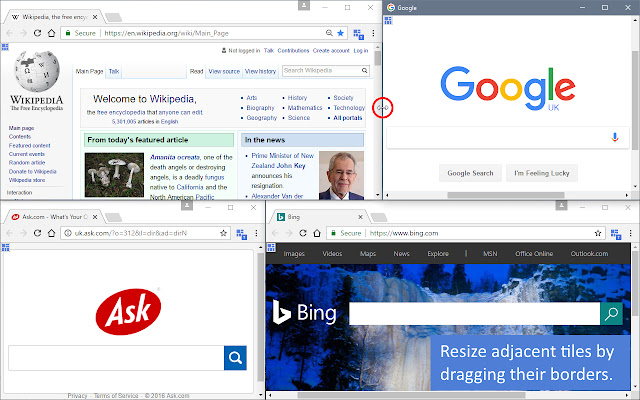Open Amanita ocreata featured article link
The width and height of the screenshot is (640, 400).
(x=175, y=157)
